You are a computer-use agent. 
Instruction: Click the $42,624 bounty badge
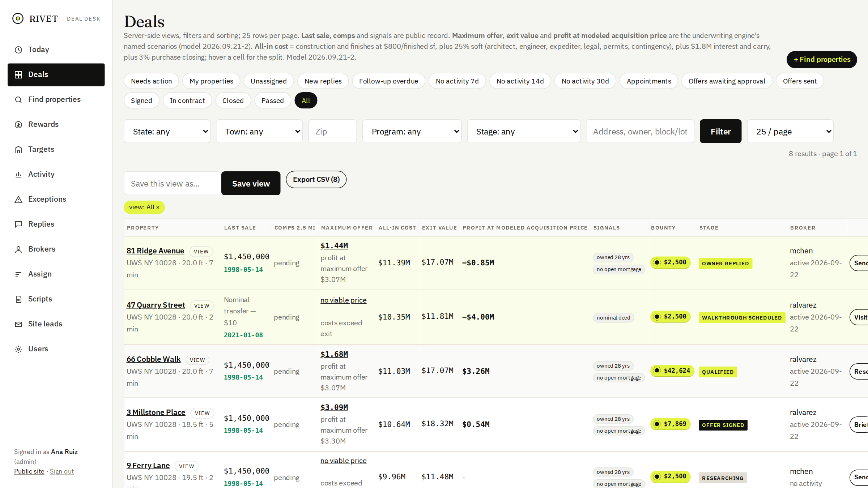(x=672, y=371)
